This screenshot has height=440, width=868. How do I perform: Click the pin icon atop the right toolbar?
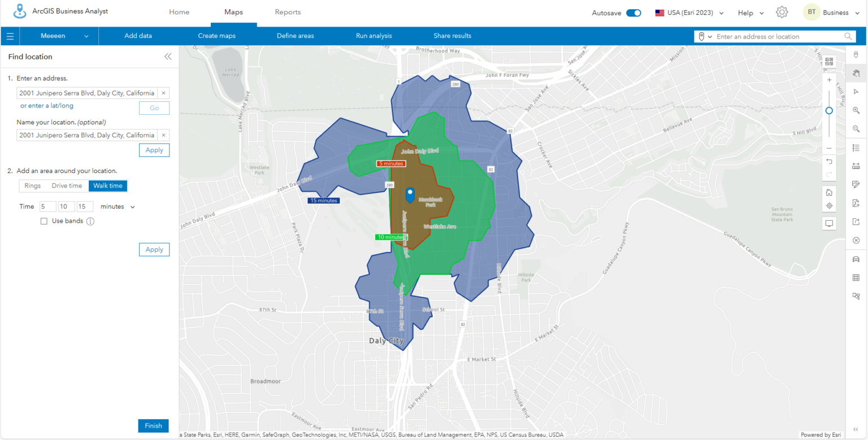[x=856, y=54]
